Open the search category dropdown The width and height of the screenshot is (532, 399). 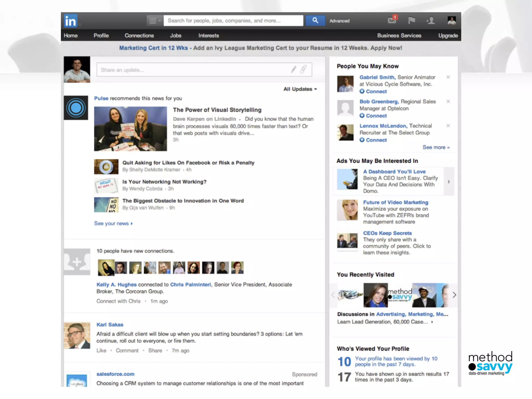[x=155, y=21]
